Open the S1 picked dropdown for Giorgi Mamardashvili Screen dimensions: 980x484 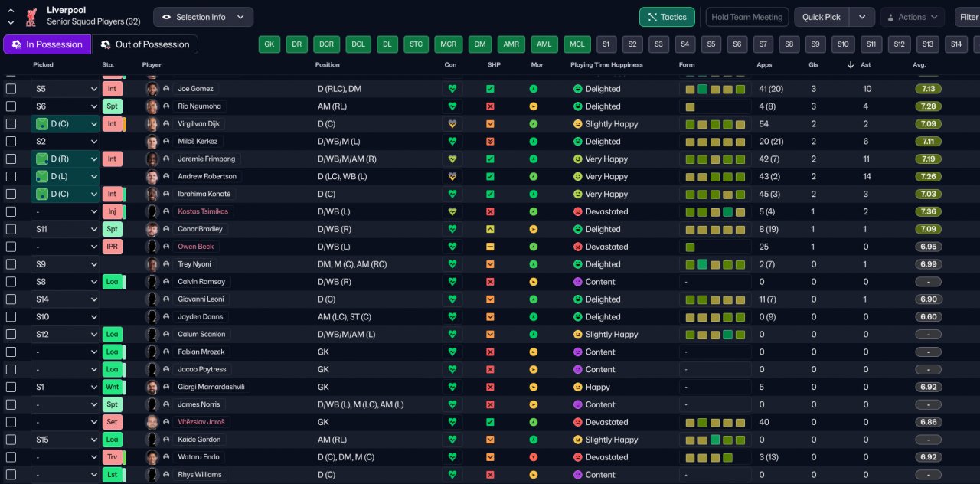66,387
